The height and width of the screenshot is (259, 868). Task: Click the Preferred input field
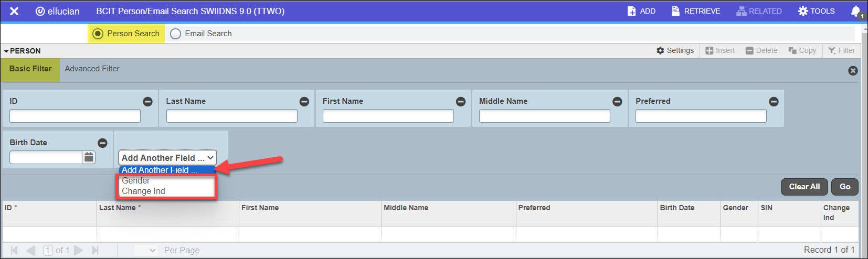pos(701,116)
